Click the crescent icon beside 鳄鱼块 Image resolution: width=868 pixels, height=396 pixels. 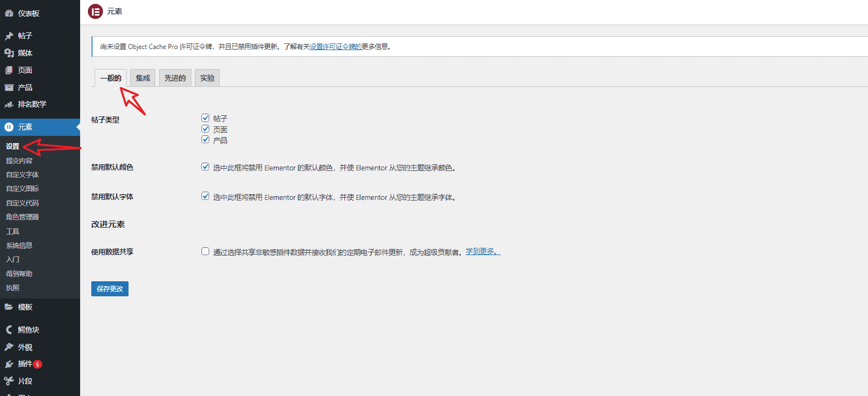click(9, 330)
